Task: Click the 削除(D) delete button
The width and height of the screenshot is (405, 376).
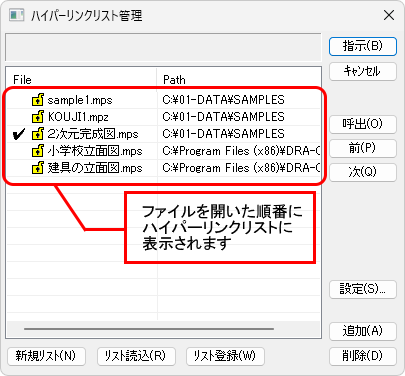Action: click(x=363, y=356)
